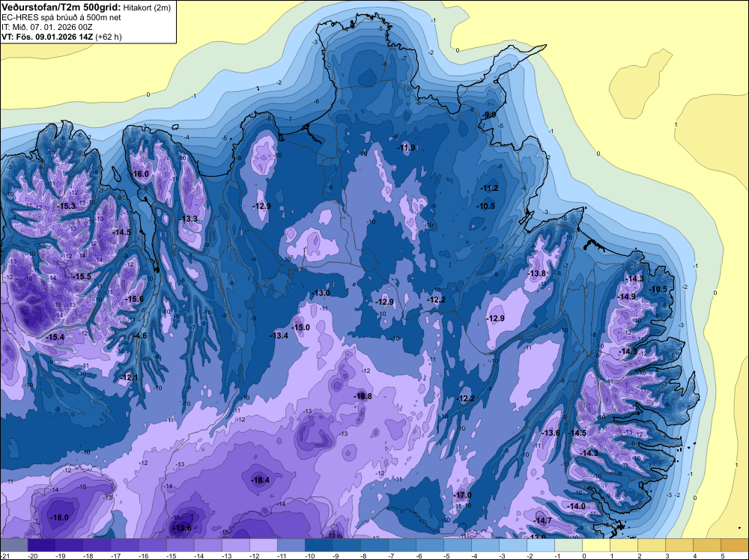Click the -13.8 temperature reading
This screenshot has height=560, width=749.
click(537, 273)
